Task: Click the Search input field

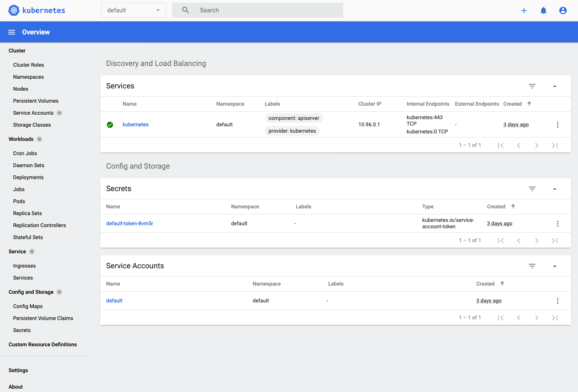Action: point(258,10)
